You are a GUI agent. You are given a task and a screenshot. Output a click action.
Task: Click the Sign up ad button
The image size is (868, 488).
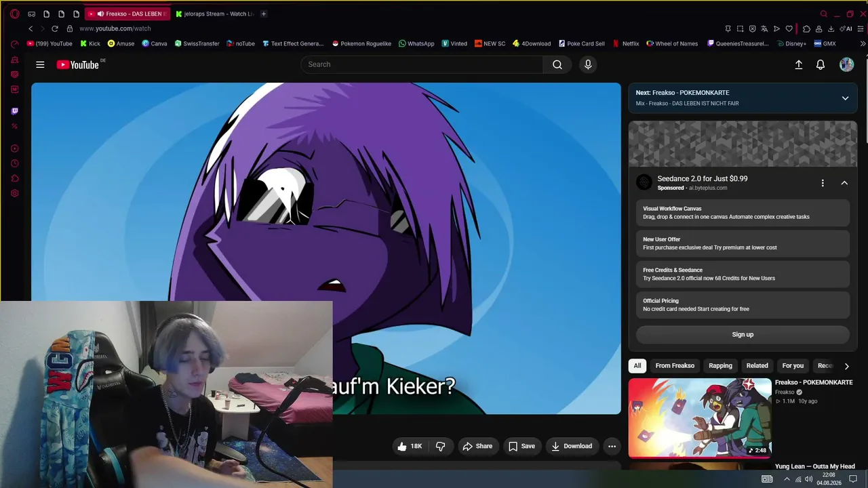tap(743, 334)
